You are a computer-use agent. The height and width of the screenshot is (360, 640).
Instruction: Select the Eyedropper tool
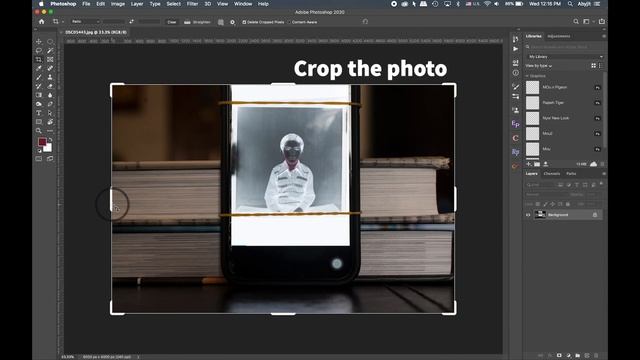click(39, 69)
